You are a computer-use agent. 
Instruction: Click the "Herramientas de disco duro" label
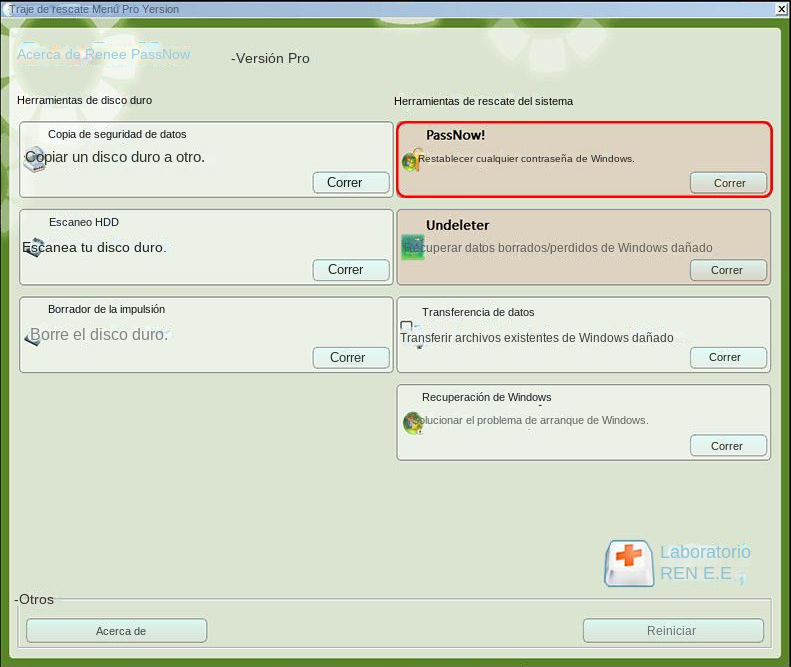click(85, 100)
